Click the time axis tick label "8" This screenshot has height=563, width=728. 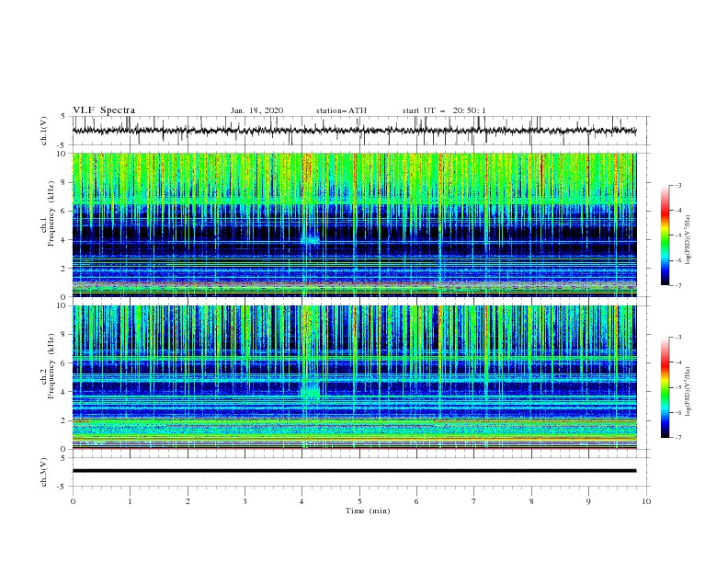[x=531, y=501]
